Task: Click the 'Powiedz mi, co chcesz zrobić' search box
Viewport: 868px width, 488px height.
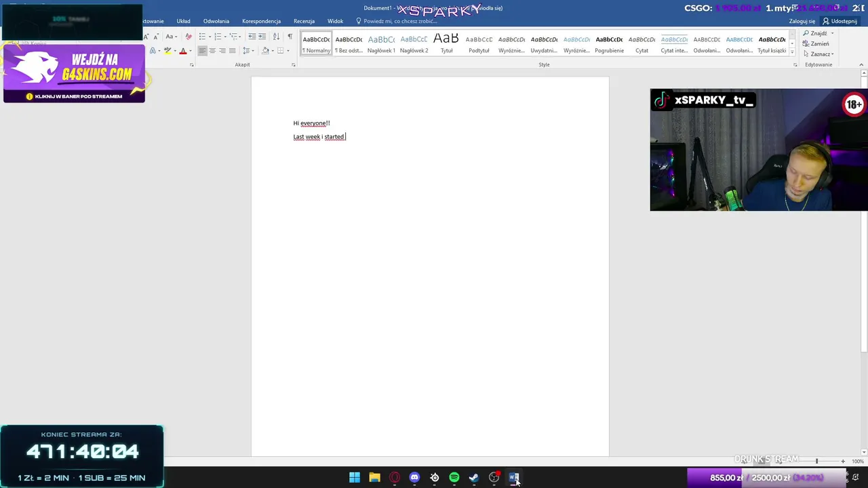Action: tap(397, 21)
